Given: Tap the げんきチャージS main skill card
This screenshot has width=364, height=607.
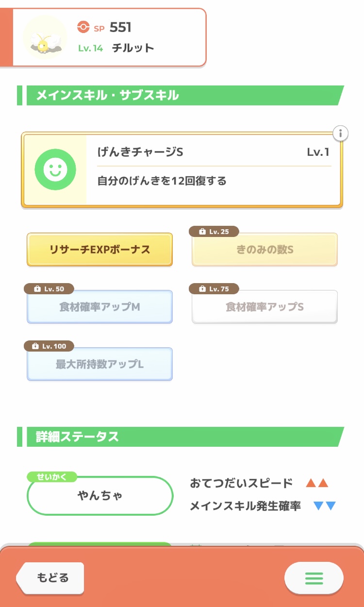Looking at the screenshot, I should (214, 170).
